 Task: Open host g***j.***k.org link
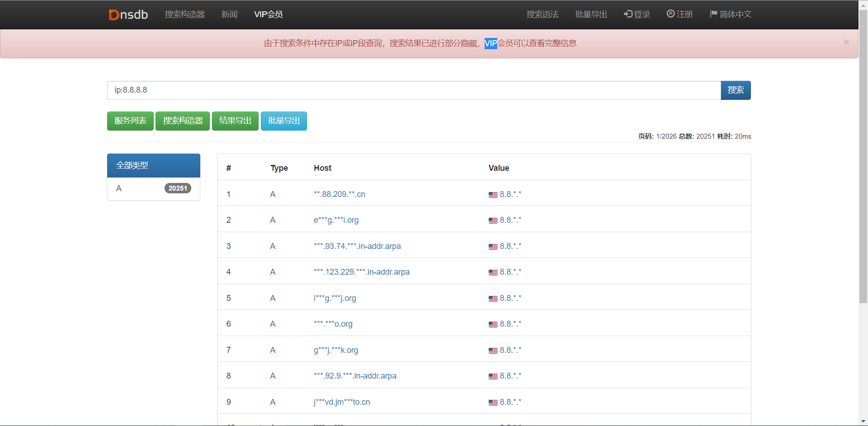pyautogui.click(x=336, y=350)
